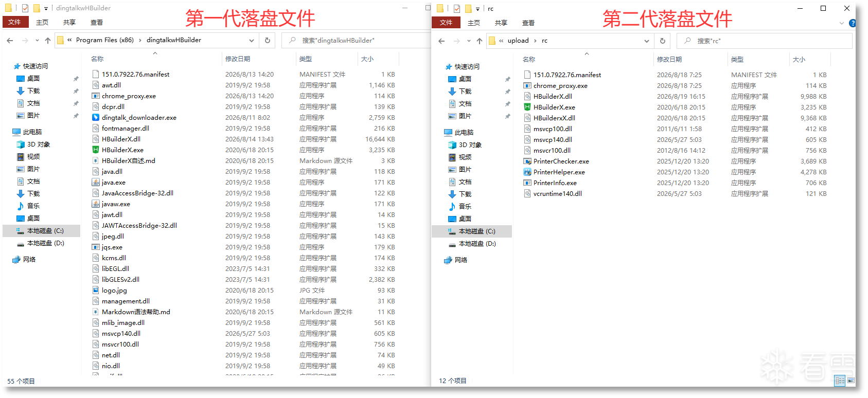The height and width of the screenshot is (398, 868).
Task: Navigate to upload breadcrumb in rc window
Action: tap(518, 41)
